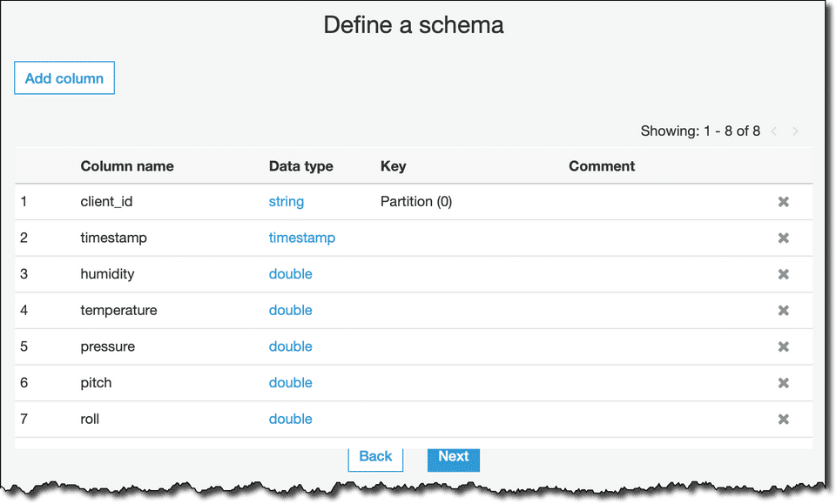The width and height of the screenshot is (836, 504).
Task: Go Back to the previous step
Action: 375,457
